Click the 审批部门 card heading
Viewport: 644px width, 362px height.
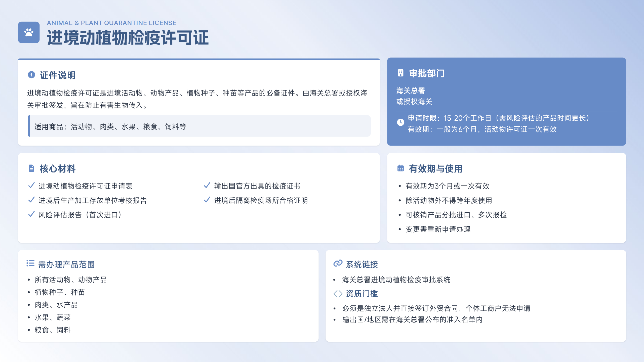pyautogui.click(x=427, y=73)
